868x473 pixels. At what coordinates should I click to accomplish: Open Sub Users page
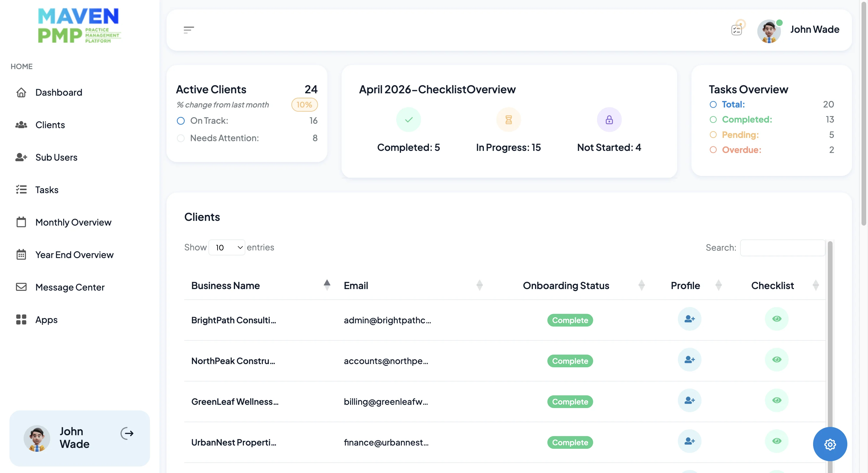pos(56,157)
